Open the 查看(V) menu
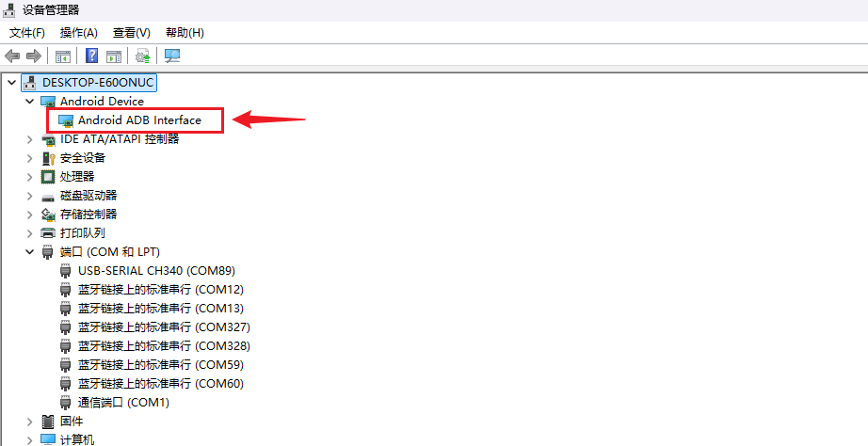 pyautogui.click(x=131, y=33)
